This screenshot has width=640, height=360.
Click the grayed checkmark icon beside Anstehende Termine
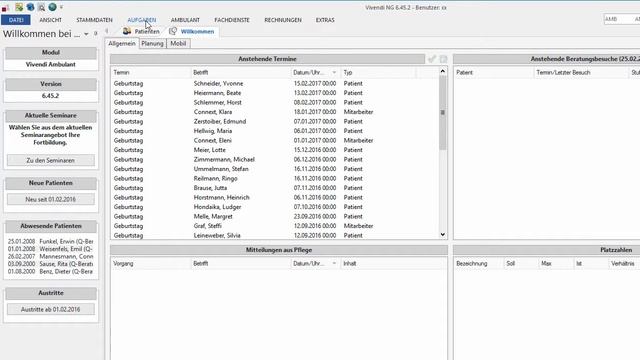click(x=432, y=59)
